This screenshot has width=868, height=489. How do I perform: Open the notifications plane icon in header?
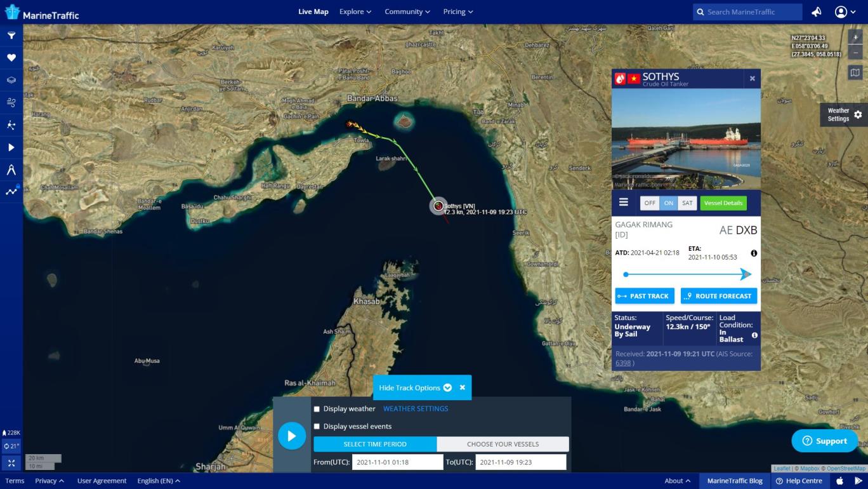[817, 11]
